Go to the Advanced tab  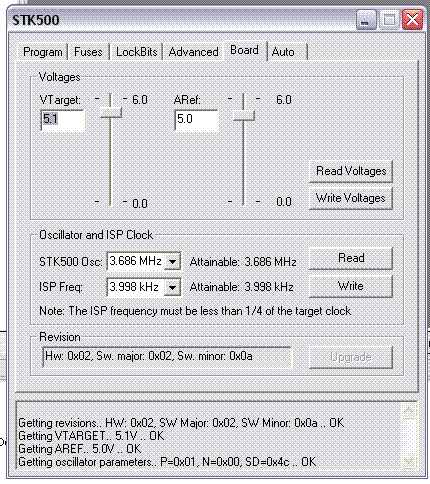pyautogui.click(x=193, y=52)
